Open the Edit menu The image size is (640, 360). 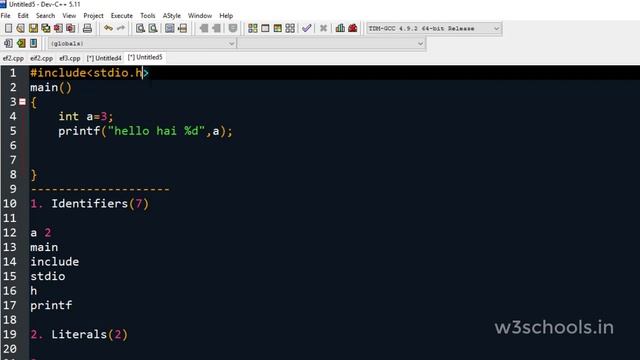click(x=23, y=16)
